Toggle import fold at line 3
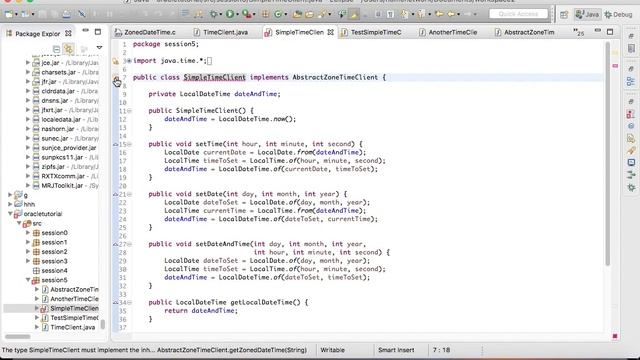This screenshot has height=360, width=640. [129, 61]
